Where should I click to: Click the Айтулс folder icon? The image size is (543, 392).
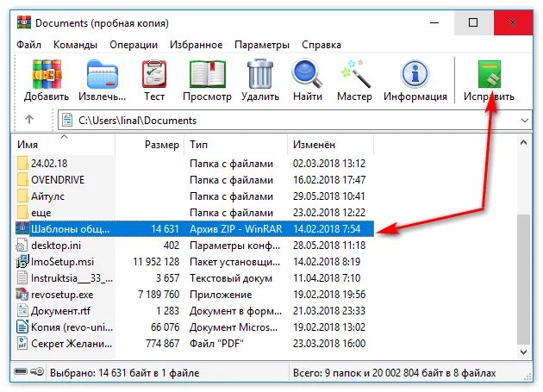coord(22,196)
